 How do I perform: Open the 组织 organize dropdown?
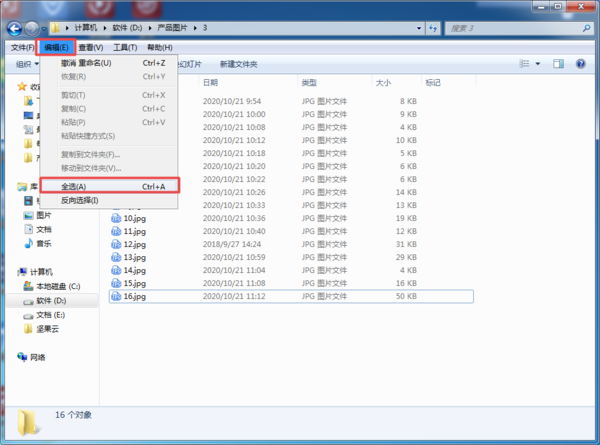(26, 64)
